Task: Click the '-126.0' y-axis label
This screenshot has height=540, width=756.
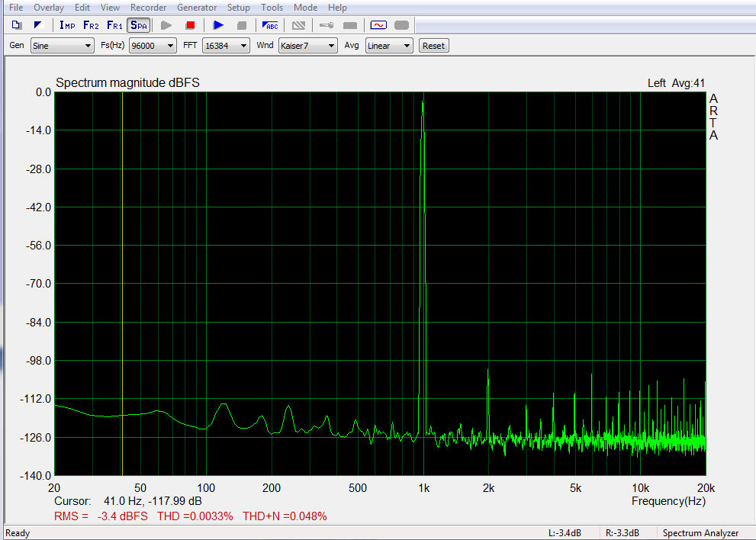Action: coord(35,437)
